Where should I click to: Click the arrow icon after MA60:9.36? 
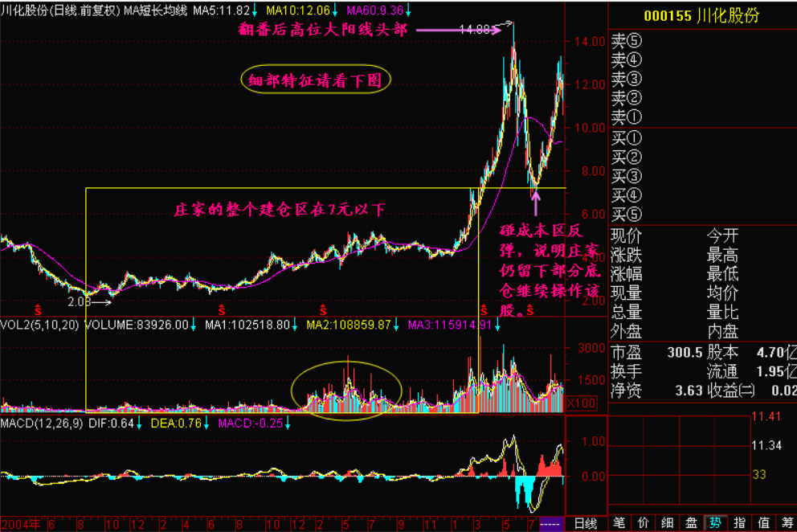click(408, 10)
